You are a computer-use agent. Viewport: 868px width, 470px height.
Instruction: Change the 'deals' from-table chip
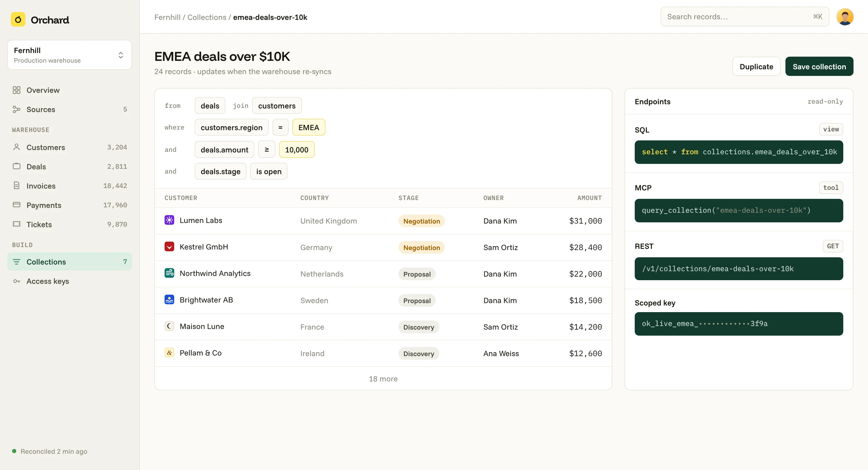tap(209, 106)
